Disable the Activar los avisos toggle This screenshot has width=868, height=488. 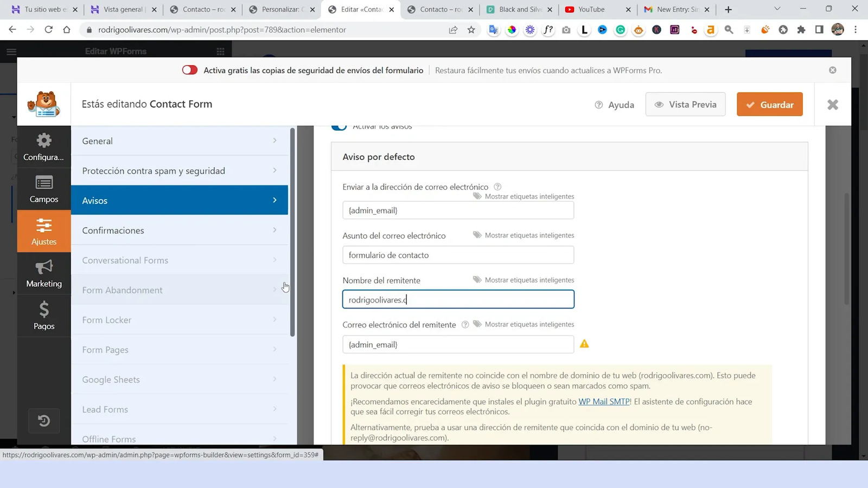point(339,125)
